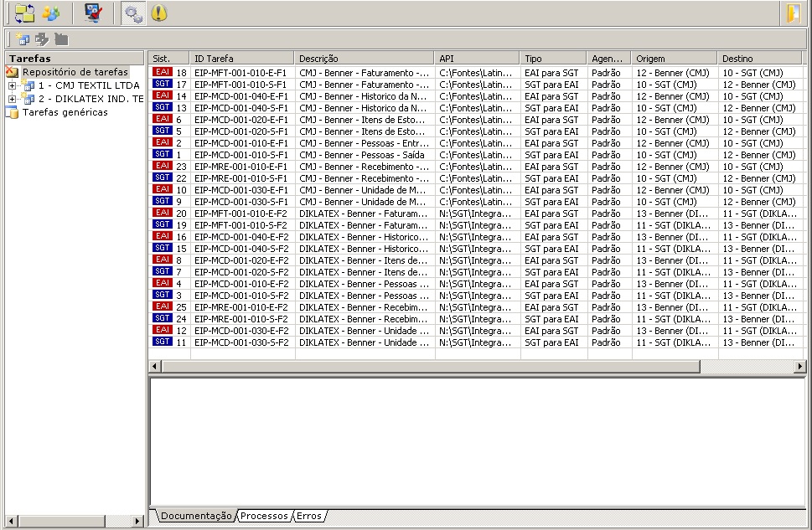Select task row EIP-MFT-001-010-E-F1

[x=240, y=73]
